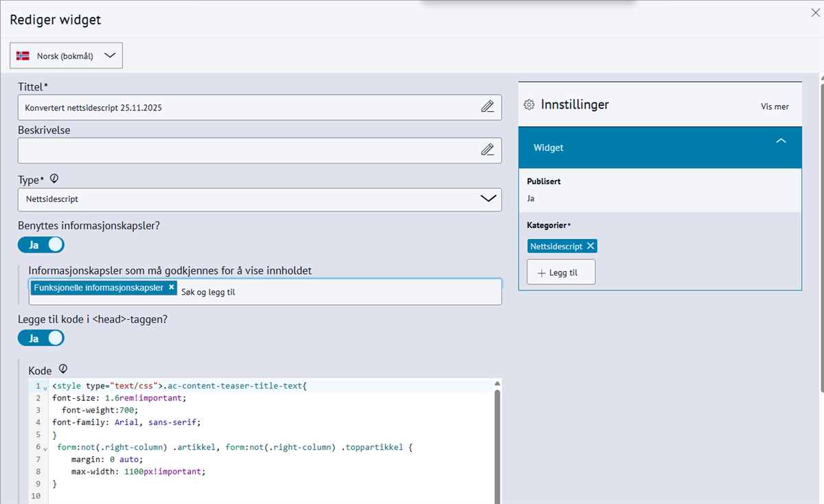Close the Rediger widget dialog
Screen dimensions: 824x504
pos(815,13)
